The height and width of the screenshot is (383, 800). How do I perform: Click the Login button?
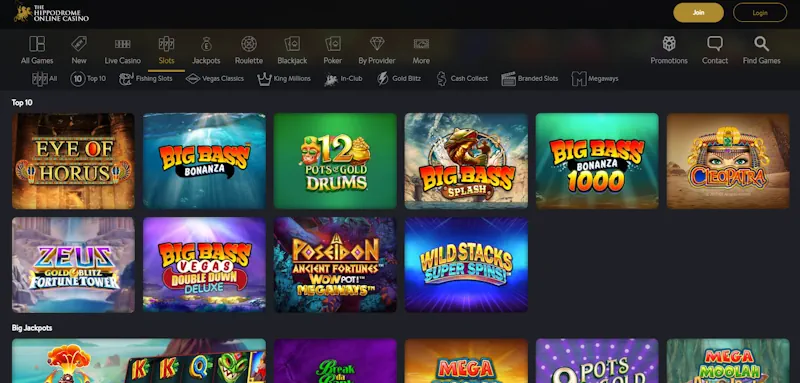tap(760, 13)
